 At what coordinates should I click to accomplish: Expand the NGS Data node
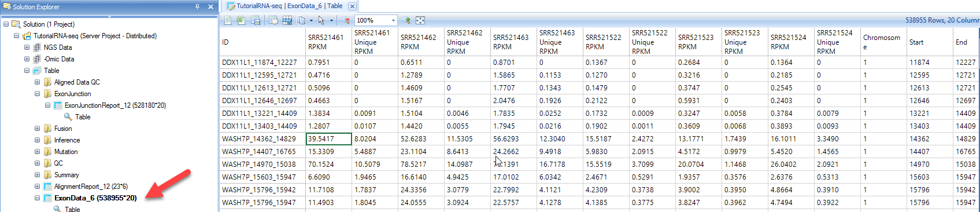pyautogui.click(x=27, y=47)
